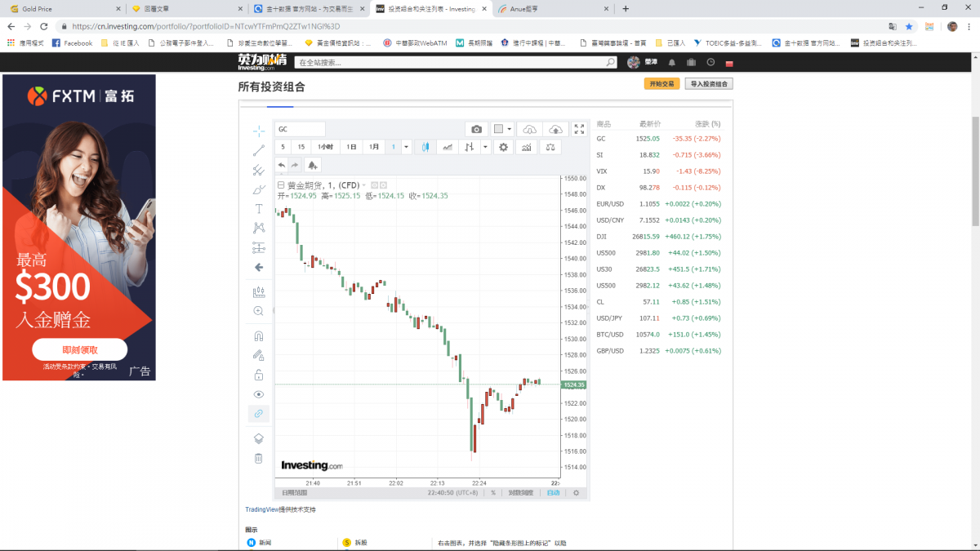Click the chart layout square swatch
This screenshot has height=551, width=980.
(498, 129)
